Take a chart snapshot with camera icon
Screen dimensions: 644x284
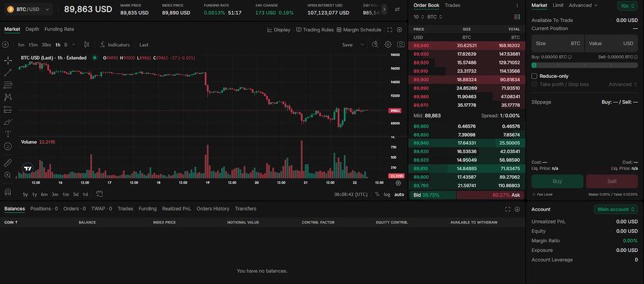point(401,44)
